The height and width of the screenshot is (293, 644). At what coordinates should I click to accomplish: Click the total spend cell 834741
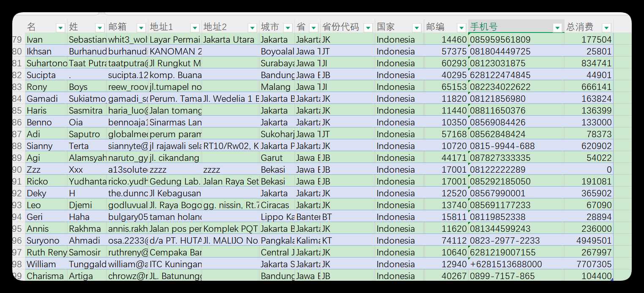click(x=589, y=63)
